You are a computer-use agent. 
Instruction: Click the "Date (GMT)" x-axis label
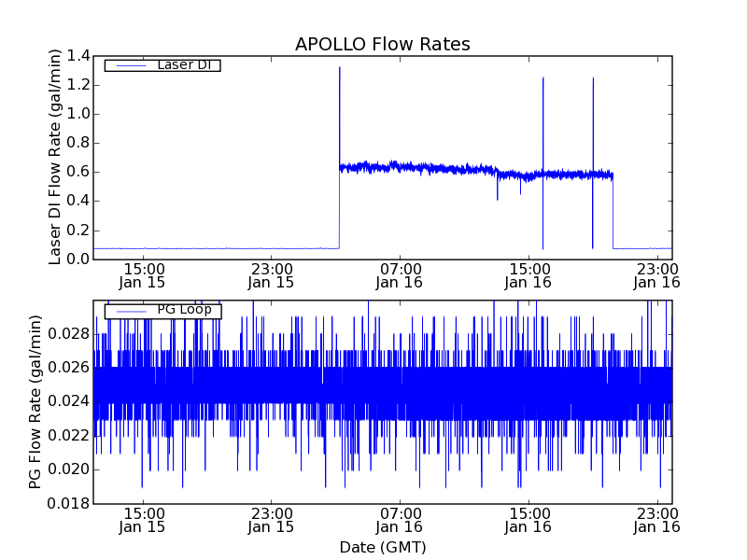pos(382,547)
